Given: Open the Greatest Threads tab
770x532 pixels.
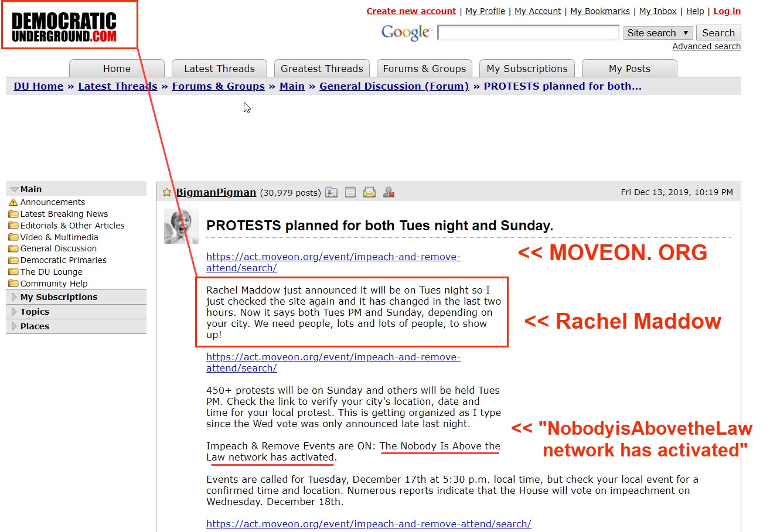Looking at the screenshot, I should click(x=322, y=69).
